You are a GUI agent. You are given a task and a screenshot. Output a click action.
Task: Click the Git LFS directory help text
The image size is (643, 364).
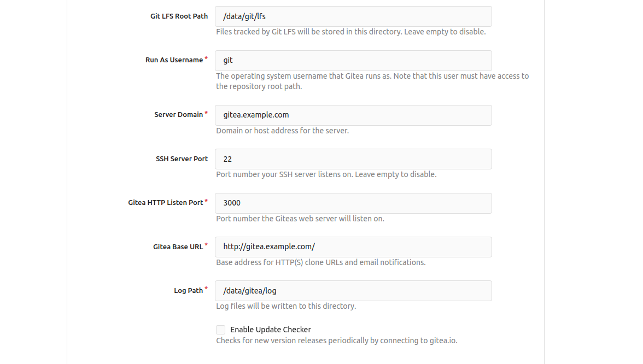[350, 32]
